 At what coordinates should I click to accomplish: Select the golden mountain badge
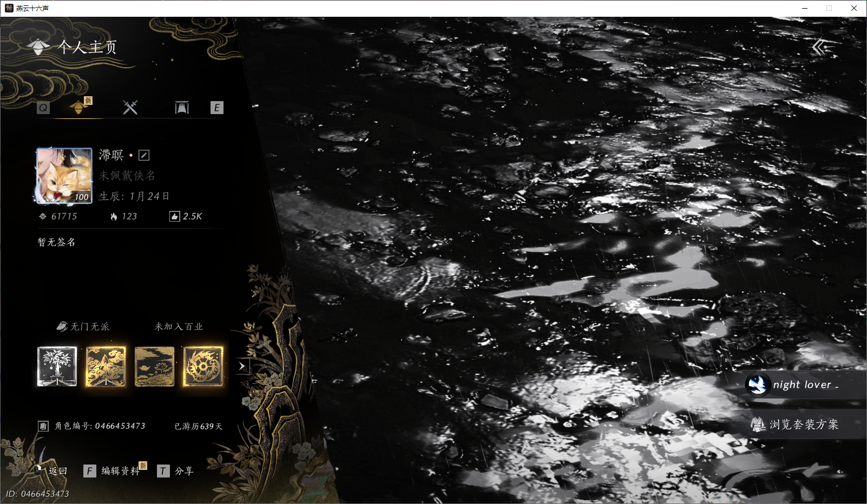coord(106,367)
